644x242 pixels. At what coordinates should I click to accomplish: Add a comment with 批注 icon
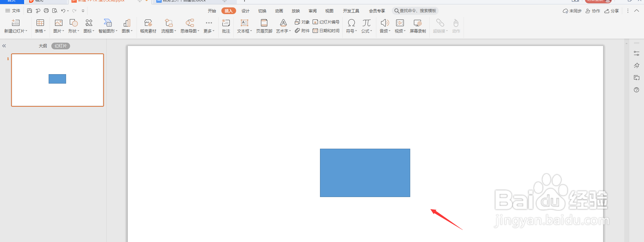(226, 23)
